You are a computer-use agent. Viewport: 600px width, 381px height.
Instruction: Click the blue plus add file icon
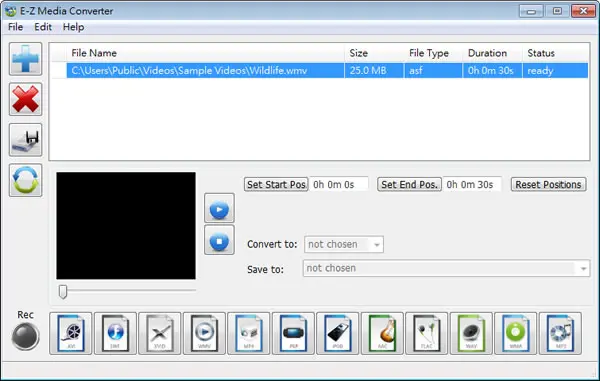click(26, 59)
